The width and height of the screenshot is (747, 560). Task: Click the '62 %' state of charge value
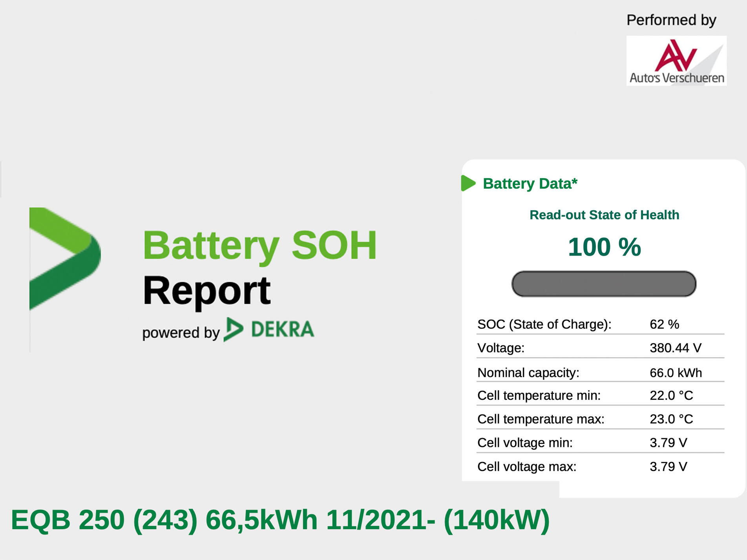664,324
